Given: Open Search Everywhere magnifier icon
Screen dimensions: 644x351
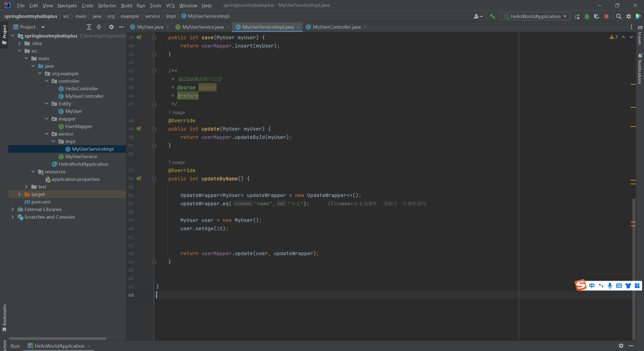Looking at the screenshot, I should click(x=619, y=16).
